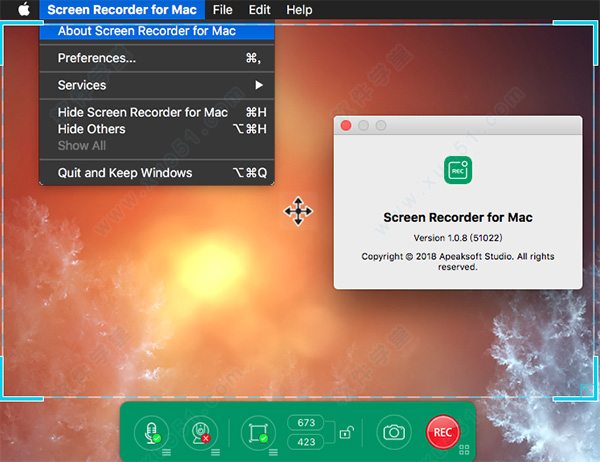Edit the width field 673
The image size is (600, 462).
[306, 423]
